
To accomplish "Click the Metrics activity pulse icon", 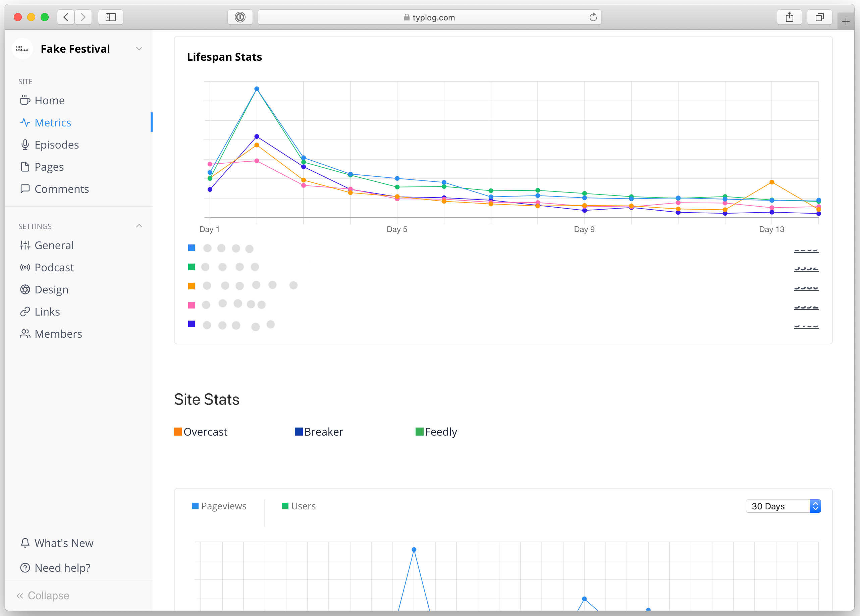I will (x=25, y=122).
